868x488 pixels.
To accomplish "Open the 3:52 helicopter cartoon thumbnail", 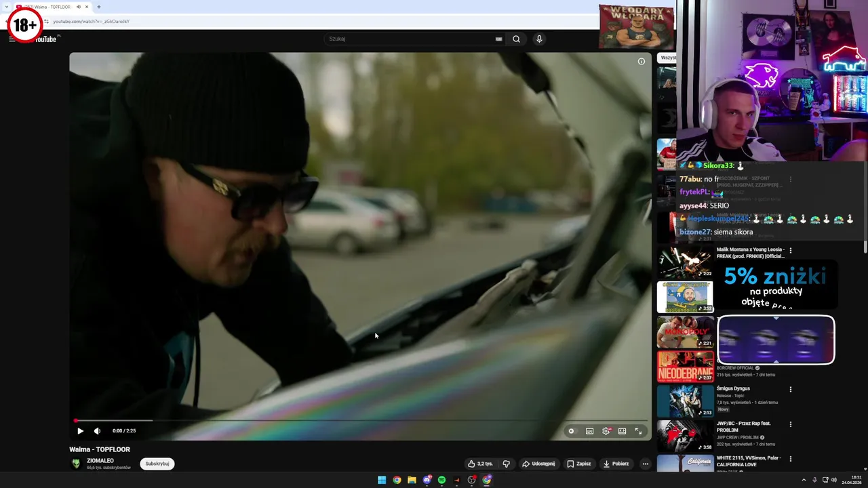I will click(x=685, y=297).
